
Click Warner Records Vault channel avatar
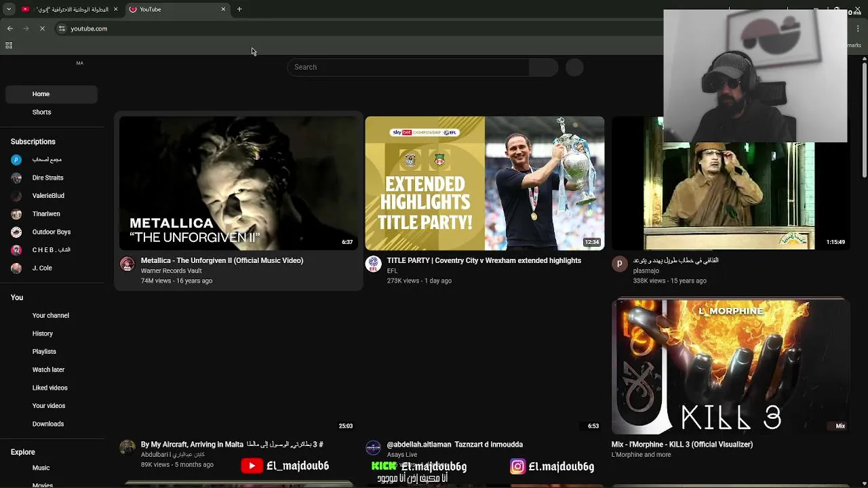click(x=127, y=264)
